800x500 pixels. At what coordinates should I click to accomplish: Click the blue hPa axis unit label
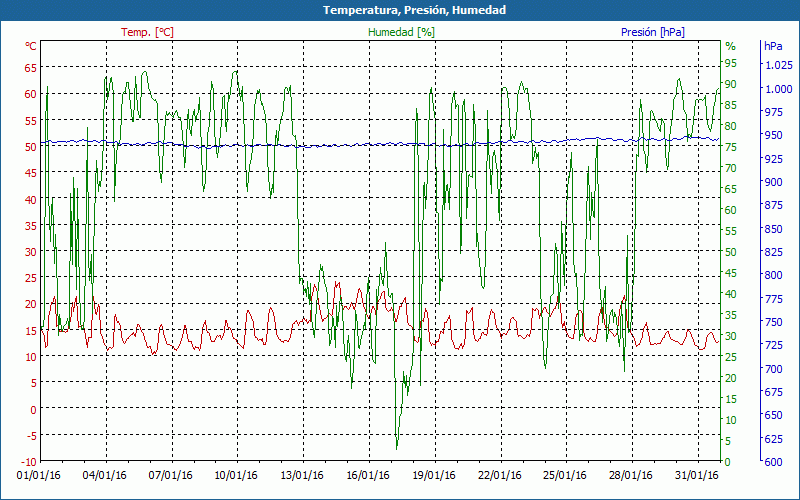click(x=773, y=46)
